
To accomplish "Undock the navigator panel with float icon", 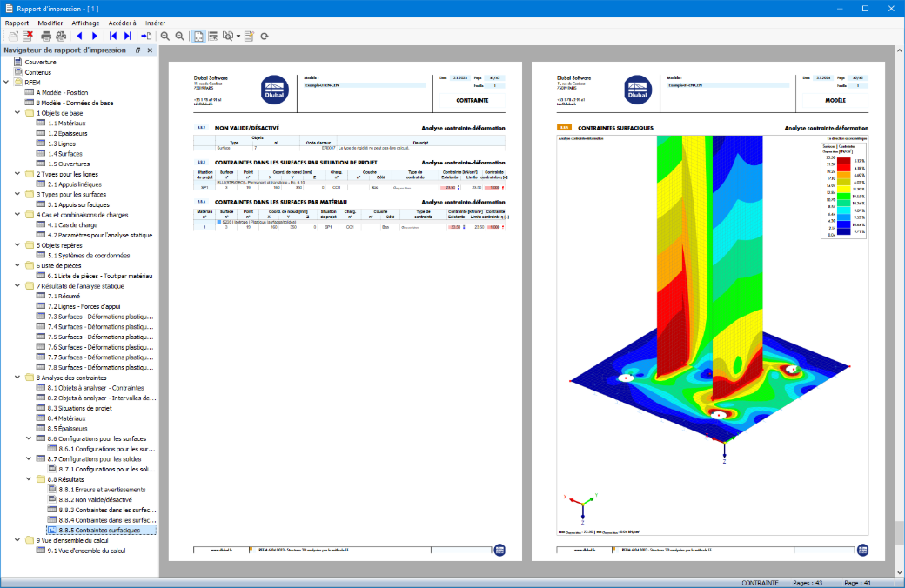I will point(138,50).
